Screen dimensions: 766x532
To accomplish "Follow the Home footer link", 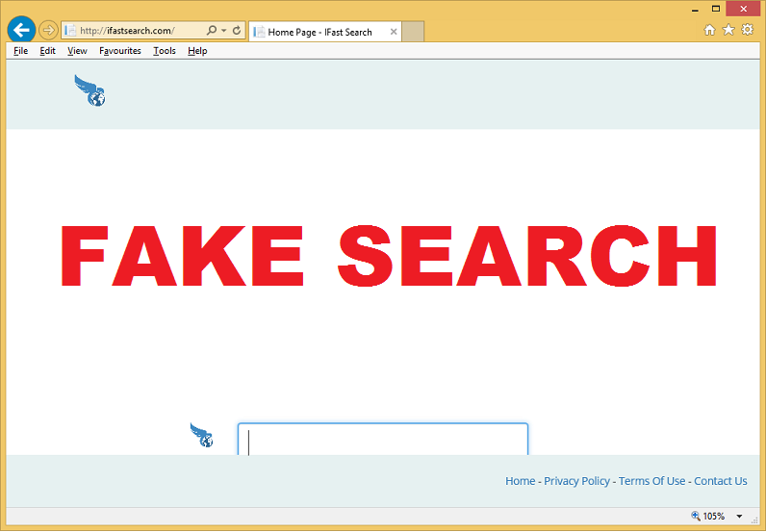I will (x=520, y=481).
